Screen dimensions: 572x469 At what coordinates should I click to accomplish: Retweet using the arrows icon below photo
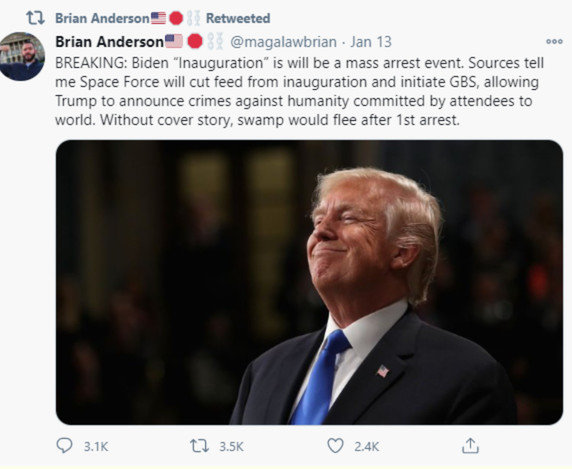tap(199, 446)
